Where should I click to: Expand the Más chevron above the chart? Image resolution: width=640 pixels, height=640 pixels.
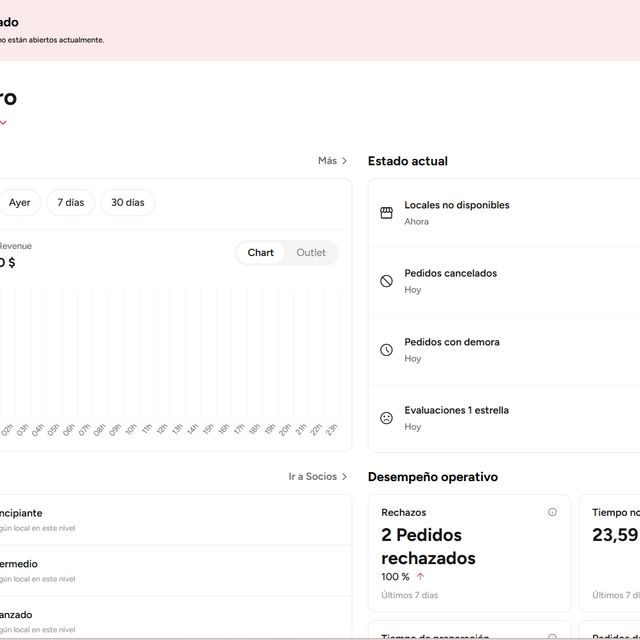click(344, 160)
